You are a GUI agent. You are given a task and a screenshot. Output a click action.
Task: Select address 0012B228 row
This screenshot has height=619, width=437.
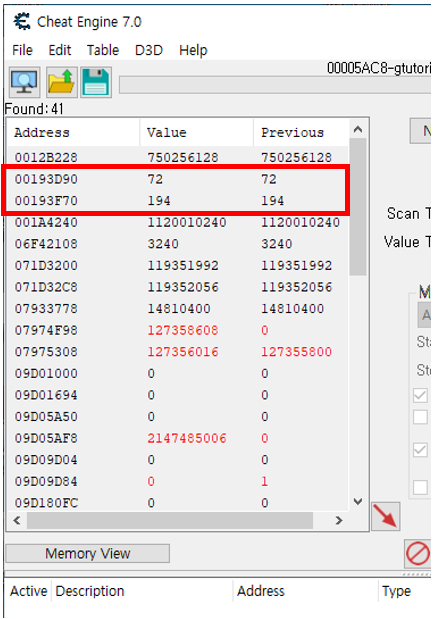tap(178, 158)
